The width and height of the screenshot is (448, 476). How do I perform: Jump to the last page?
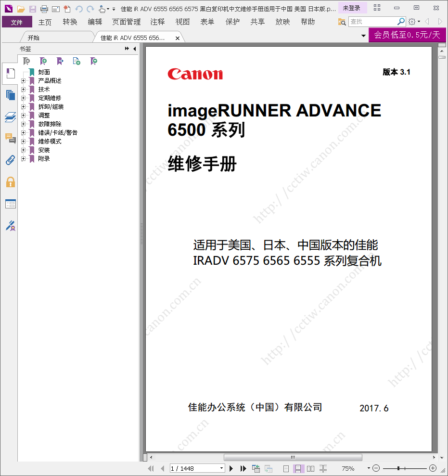click(243, 469)
